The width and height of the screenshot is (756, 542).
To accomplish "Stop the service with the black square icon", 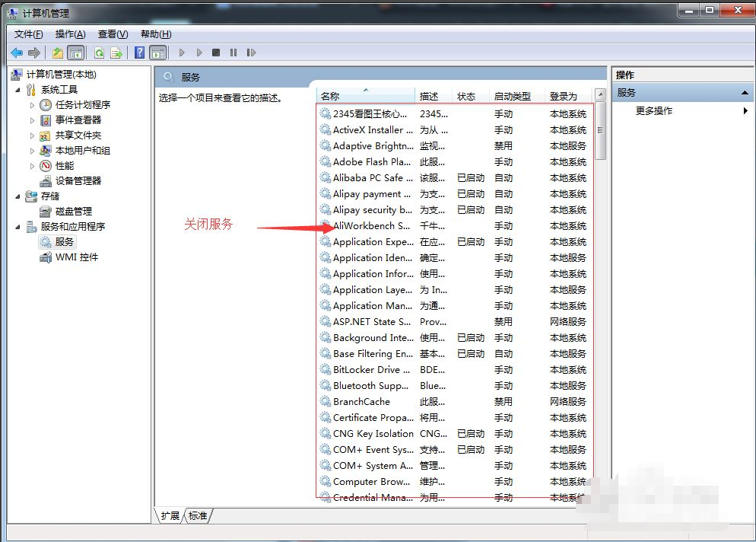I will 216,52.
